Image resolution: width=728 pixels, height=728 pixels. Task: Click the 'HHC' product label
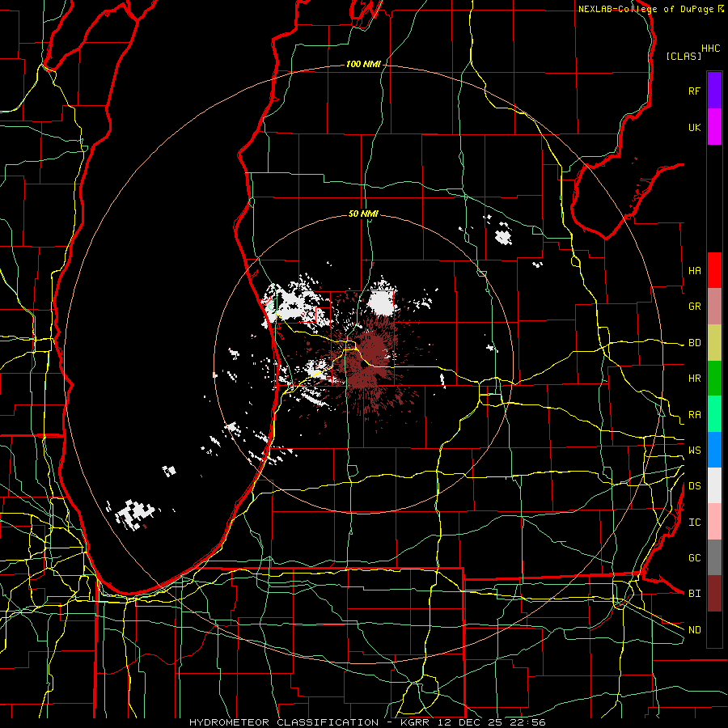coord(711,49)
